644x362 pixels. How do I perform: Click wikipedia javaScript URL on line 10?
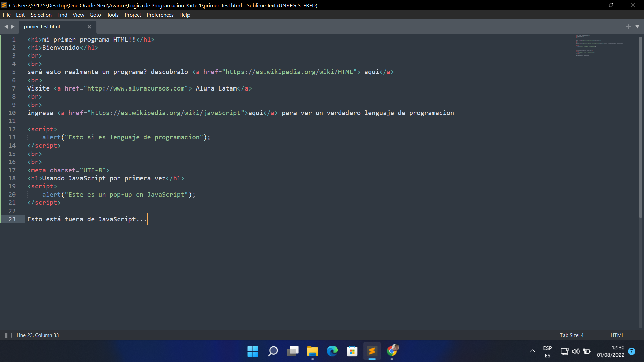pos(166,113)
